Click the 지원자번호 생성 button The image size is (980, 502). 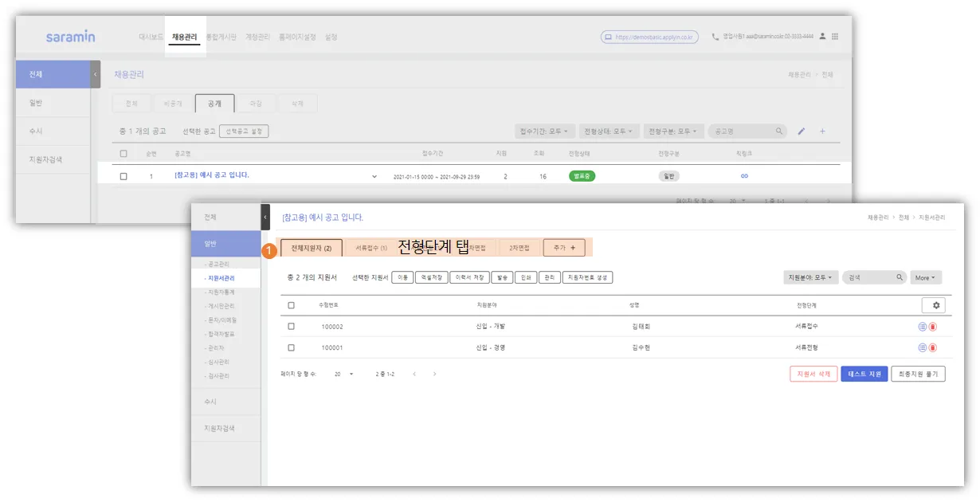pyautogui.click(x=587, y=277)
